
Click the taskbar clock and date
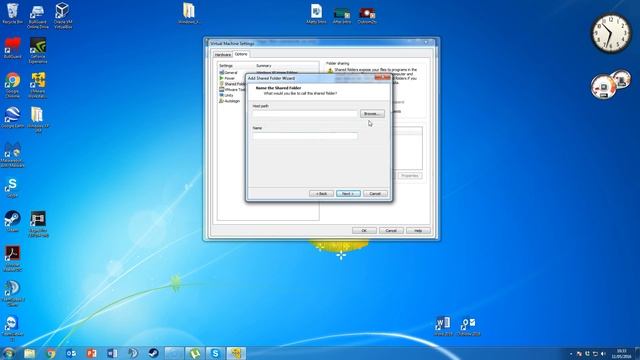[x=621, y=353]
